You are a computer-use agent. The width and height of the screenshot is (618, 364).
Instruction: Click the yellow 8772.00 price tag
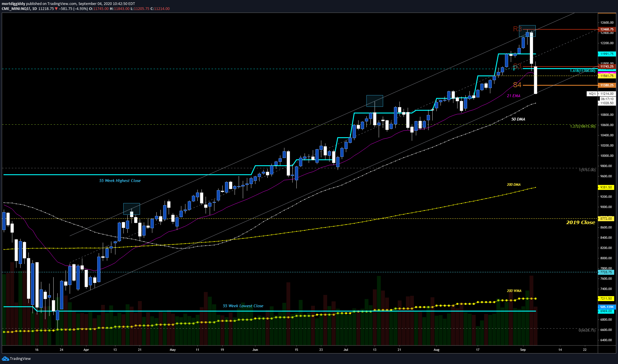(606, 219)
